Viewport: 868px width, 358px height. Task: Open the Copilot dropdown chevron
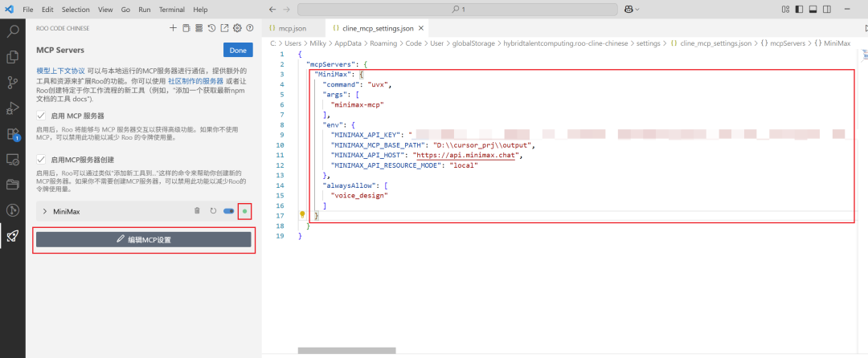637,10
